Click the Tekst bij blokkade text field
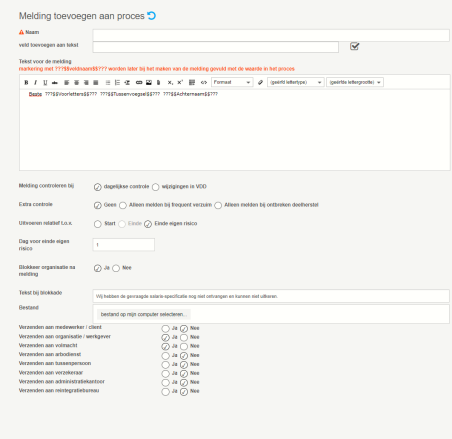 [271, 296]
